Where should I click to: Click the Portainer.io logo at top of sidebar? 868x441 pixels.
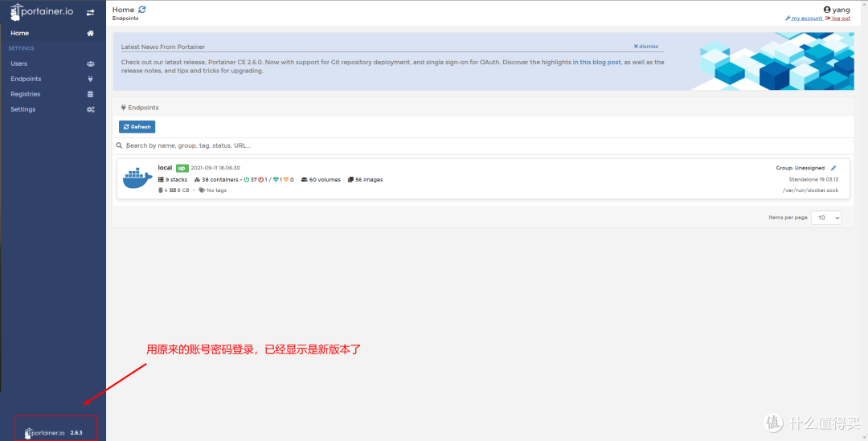pos(41,11)
